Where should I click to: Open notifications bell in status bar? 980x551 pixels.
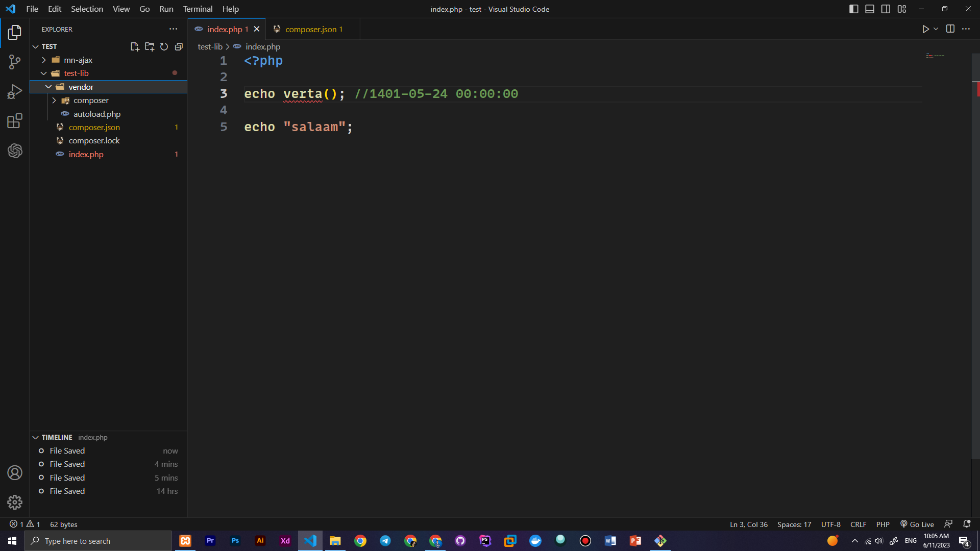click(x=966, y=524)
